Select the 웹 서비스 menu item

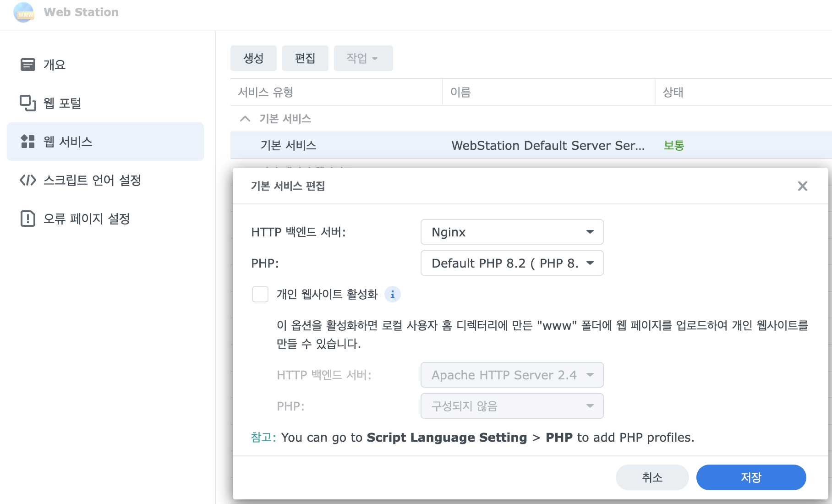105,142
